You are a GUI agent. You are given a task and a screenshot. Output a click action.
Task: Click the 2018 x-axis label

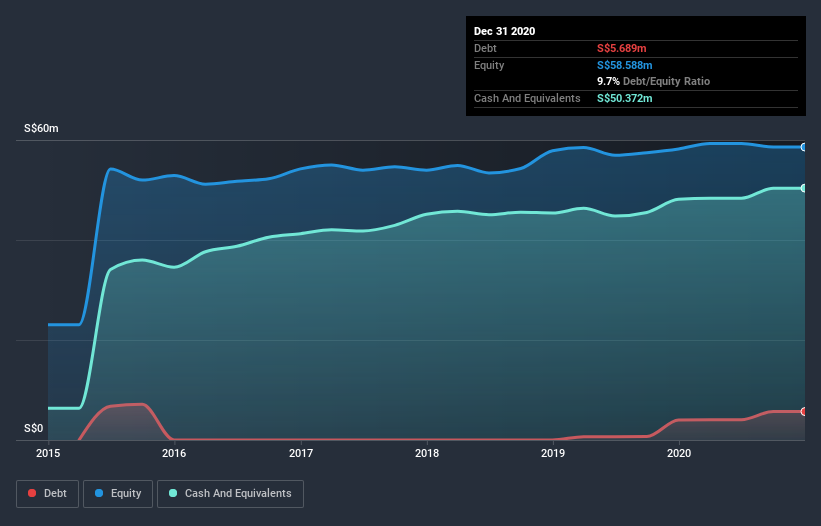pyautogui.click(x=427, y=453)
